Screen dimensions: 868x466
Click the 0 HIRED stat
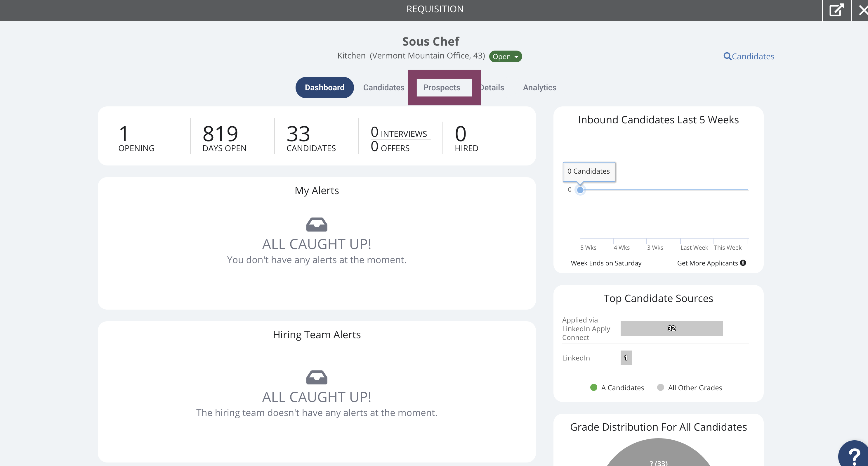click(466, 138)
